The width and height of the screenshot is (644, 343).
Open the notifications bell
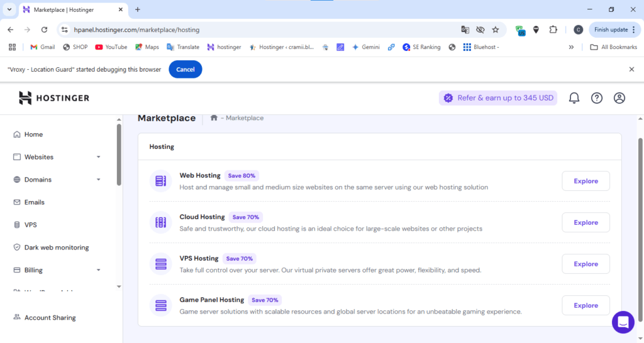(574, 98)
